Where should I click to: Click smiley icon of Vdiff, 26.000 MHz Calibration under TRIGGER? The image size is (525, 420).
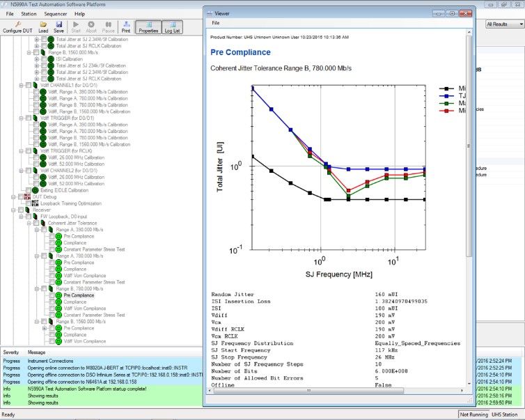[43, 157]
